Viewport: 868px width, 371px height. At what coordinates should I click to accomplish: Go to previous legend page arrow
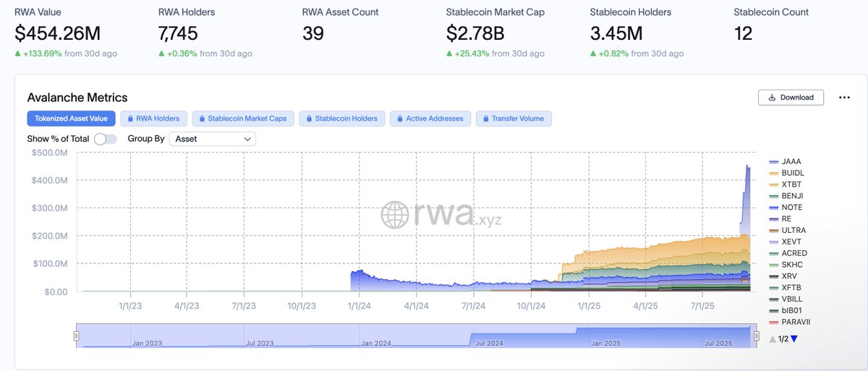773,338
